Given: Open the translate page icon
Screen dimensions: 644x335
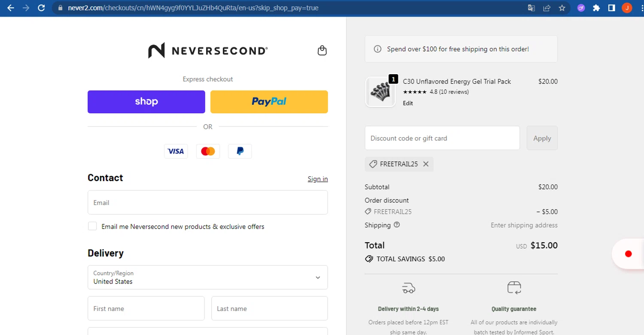Looking at the screenshot, I should point(532,8).
